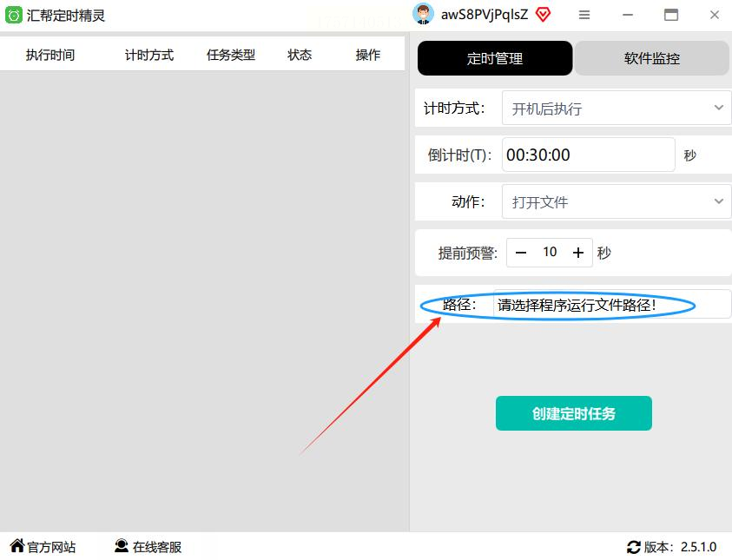Screen dimensions: 732x560
Task: Increase 提前预警 seconds with plus button
Action: pyautogui.click(x=578, y=253)
